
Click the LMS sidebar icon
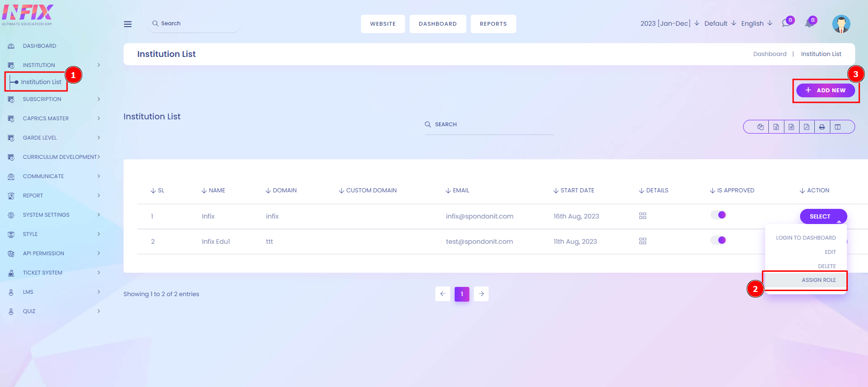[11, 292]
